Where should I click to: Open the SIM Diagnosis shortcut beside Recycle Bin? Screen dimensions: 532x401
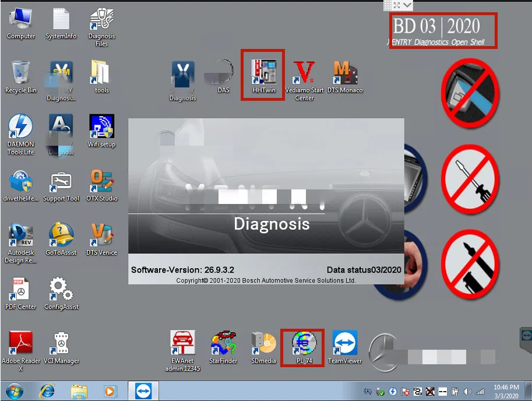61,82
